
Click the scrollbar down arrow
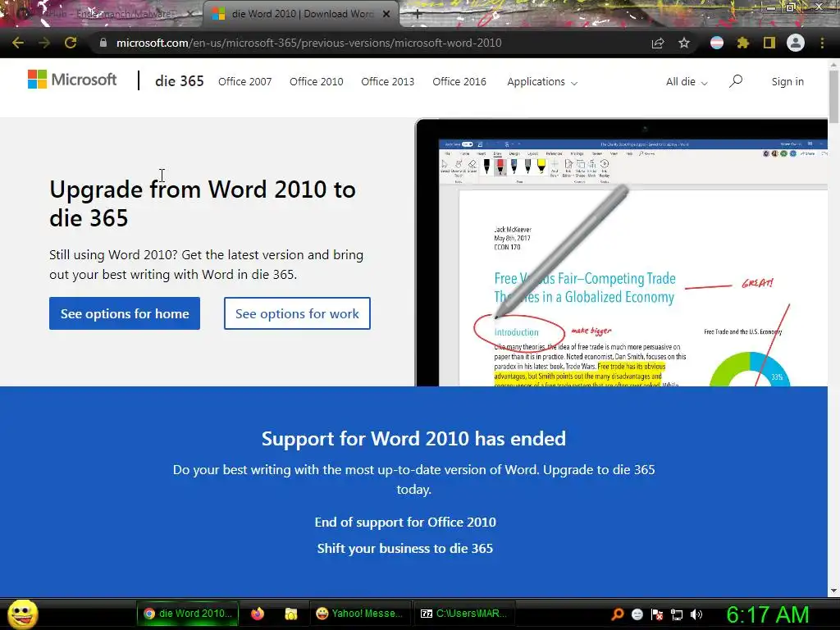(833, 591)
